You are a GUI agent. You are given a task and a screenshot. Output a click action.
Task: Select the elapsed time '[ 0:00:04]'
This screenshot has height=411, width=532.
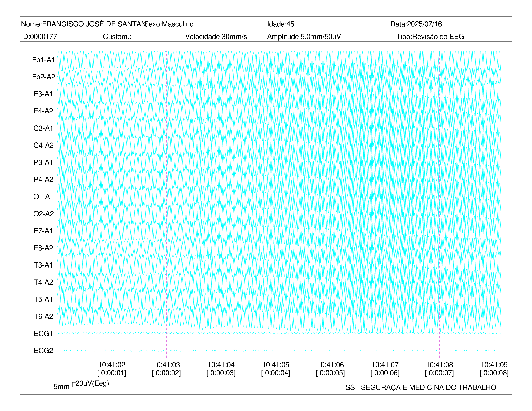point(276,373)
